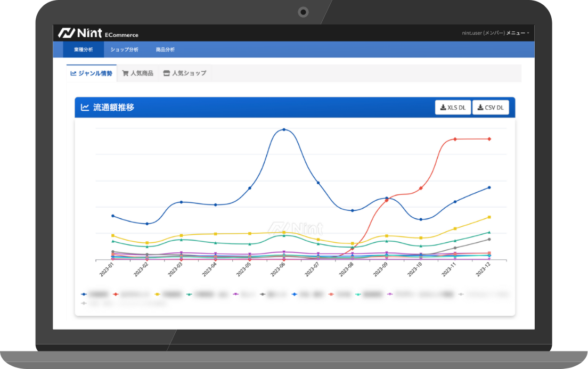Image resolution: width=588 pixels, height=369 pixels.
Task: Click yellow line data point at 2023-12
Action: point(489,217)
